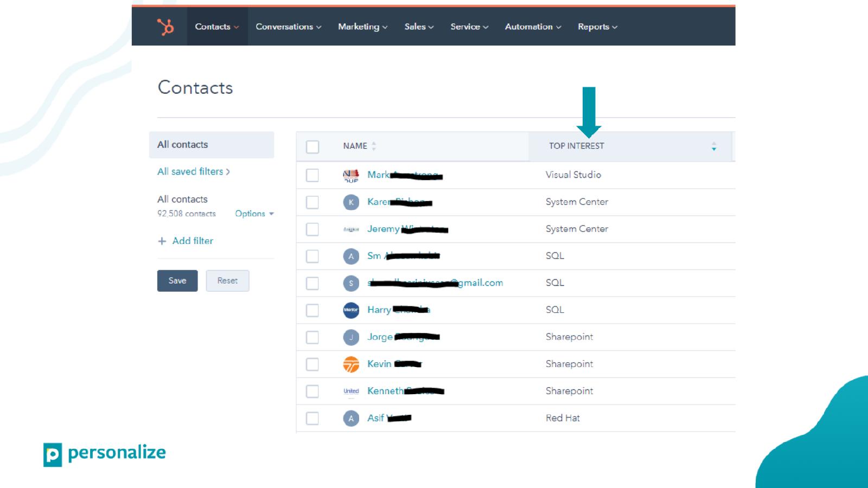Click Jorge's J avatar
The image size is (868, 488).
pyautogui.click(x=351, y=337)
